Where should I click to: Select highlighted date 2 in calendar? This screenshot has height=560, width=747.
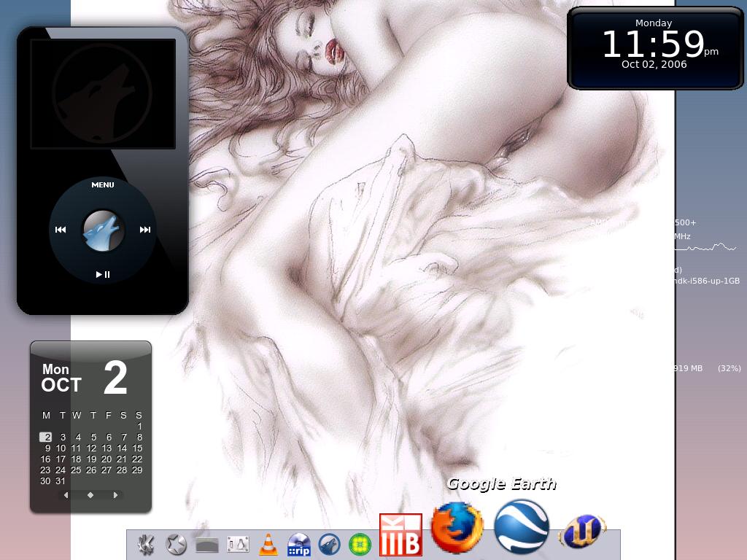tap(46, 437)
